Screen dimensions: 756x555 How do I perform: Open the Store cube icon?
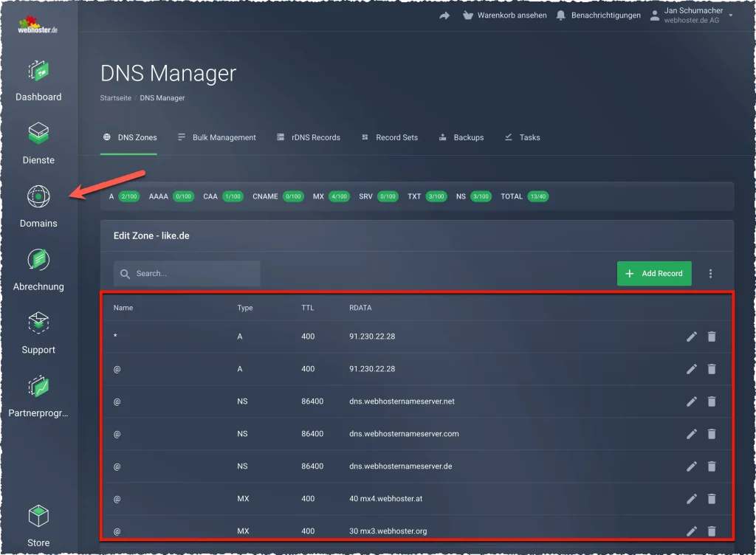pyautogui.click(x=38, y=516)
